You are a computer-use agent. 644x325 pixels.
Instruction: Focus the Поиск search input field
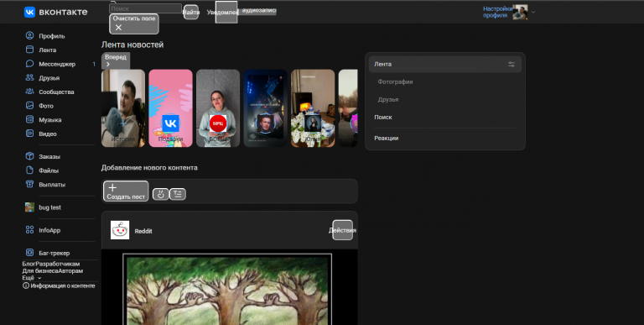click(x=145, y=8)
